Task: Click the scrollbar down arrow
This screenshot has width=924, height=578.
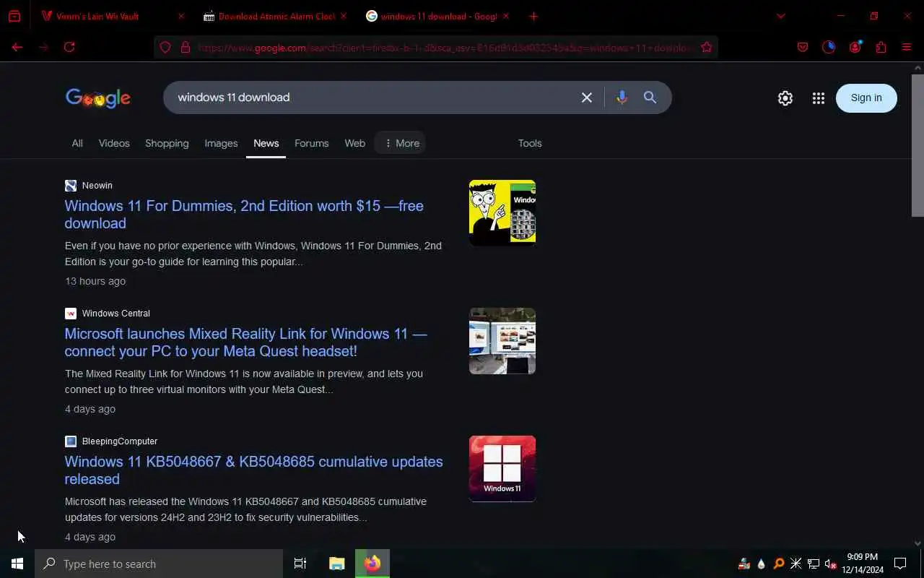Action: point(918,543)
